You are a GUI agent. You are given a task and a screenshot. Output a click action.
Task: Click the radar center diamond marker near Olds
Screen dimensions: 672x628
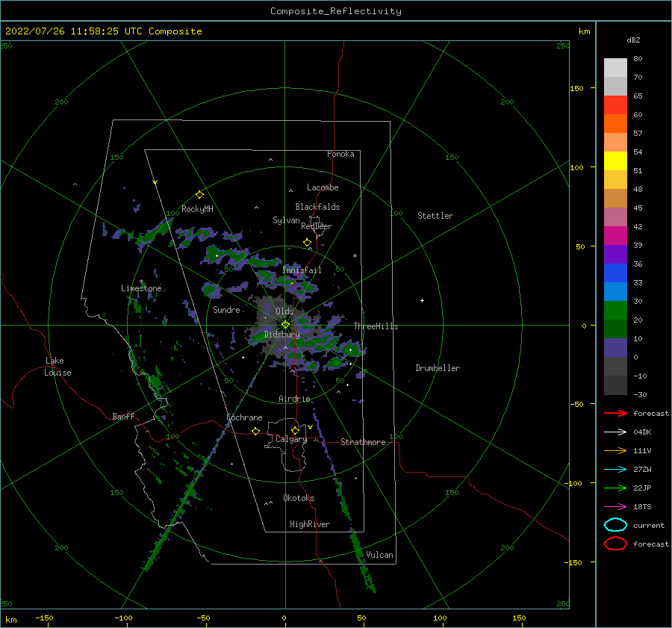coord(285,325)
